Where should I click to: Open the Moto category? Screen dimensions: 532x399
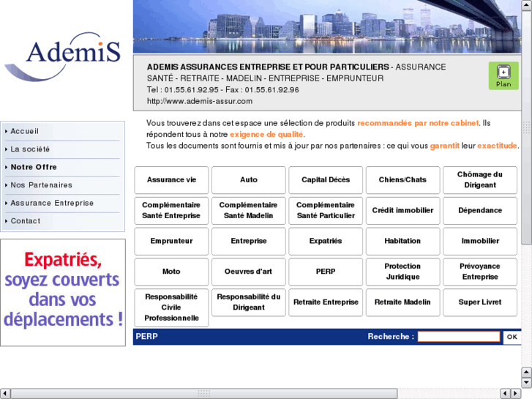(x=171, y=272)
